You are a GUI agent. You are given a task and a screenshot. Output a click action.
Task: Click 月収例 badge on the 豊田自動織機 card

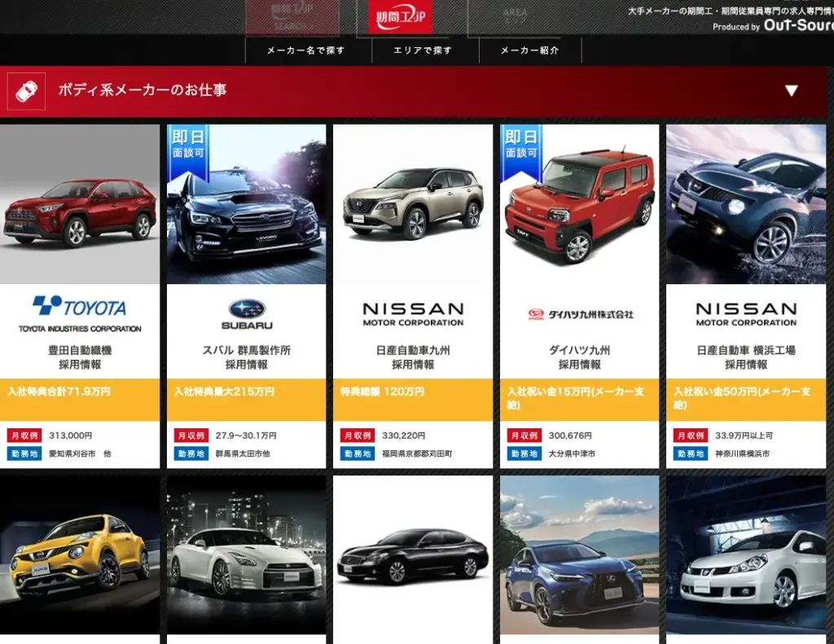24,436
